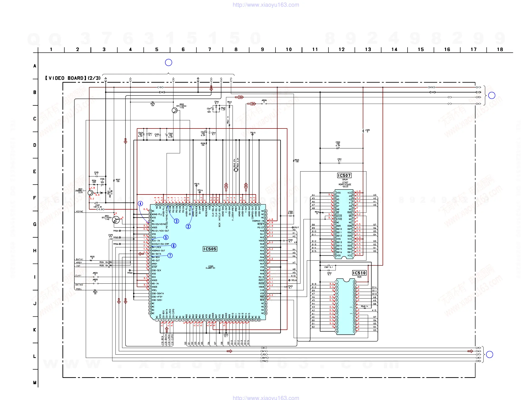Click blue circled waveform marker 3
Screen dimensions: 532x400
point(176,221)
